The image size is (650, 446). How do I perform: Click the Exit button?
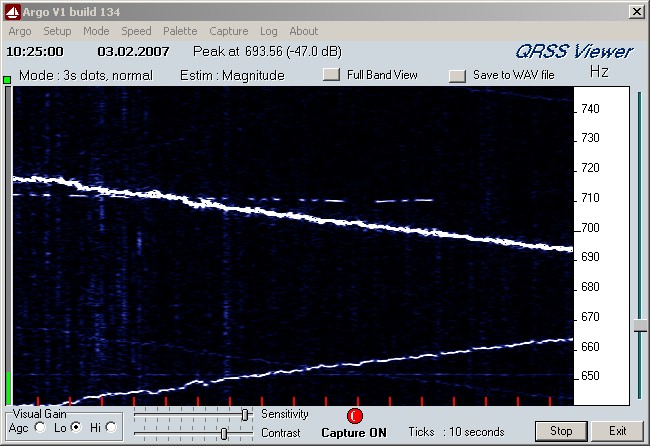coord(618,431)
